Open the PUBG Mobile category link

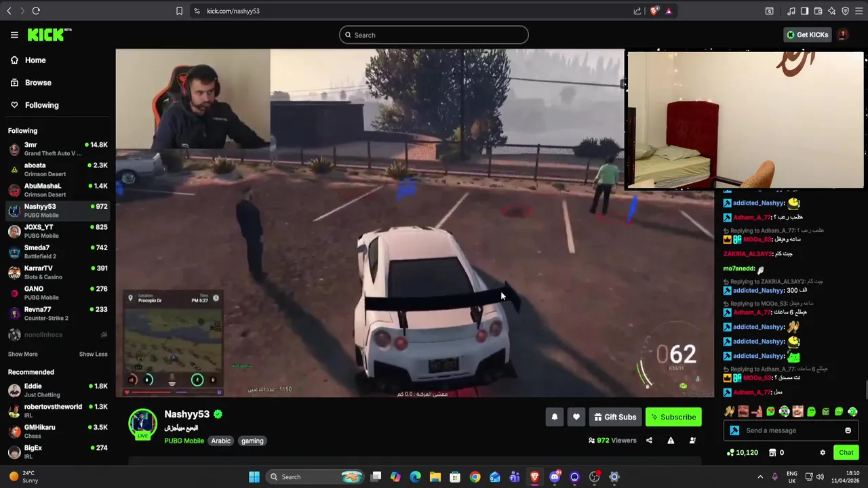(184, 441)
